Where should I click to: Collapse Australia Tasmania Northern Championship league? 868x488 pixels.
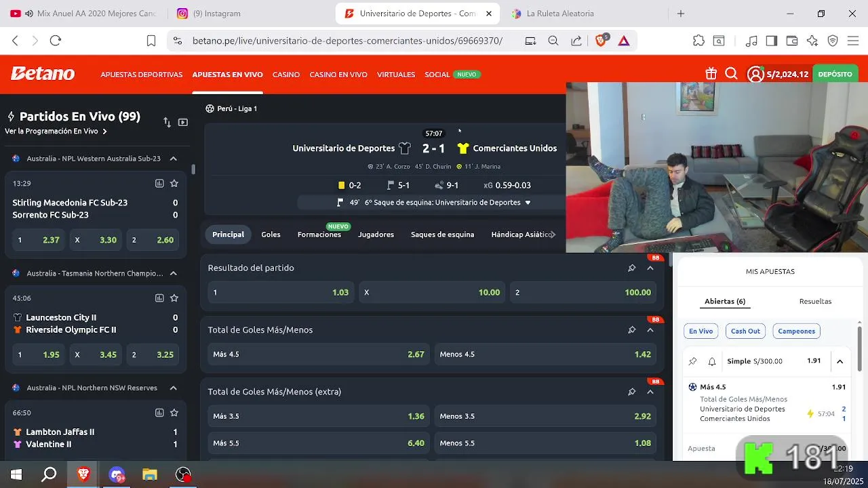174,273
